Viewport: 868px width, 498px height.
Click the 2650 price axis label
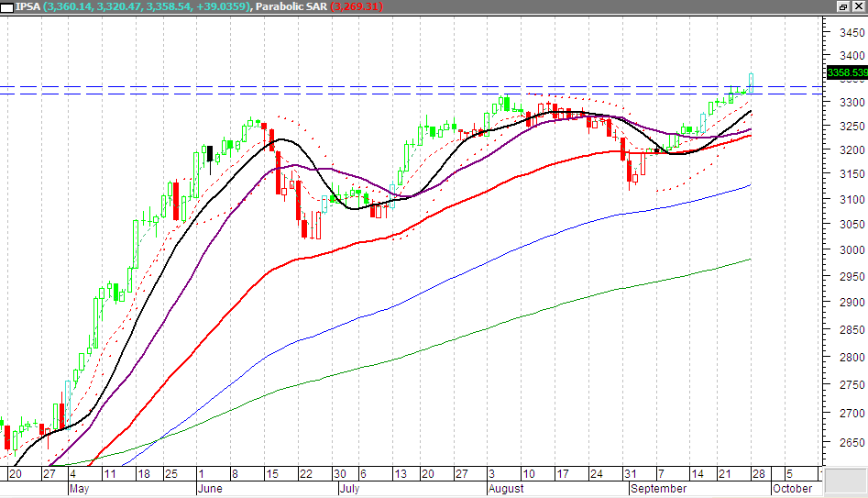pyautogui.click(x=852, y=443)
